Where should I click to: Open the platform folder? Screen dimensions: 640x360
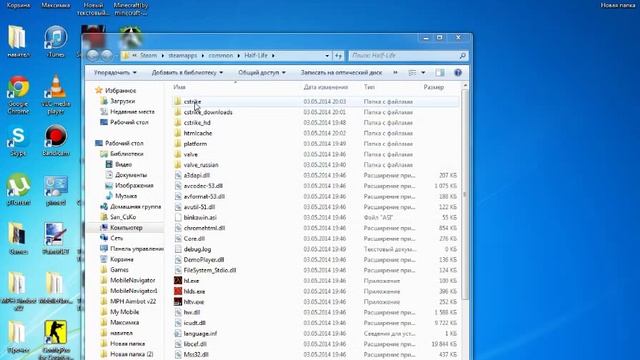pos(195,144)
